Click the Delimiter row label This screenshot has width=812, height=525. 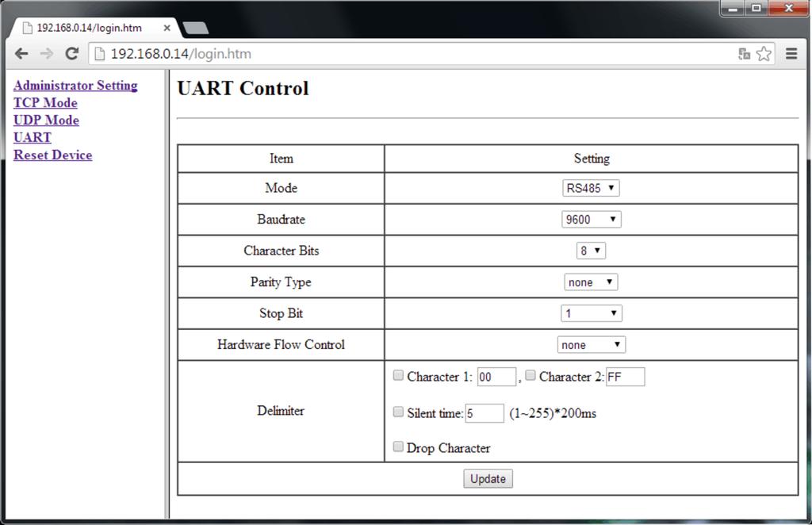pos(281,411)
